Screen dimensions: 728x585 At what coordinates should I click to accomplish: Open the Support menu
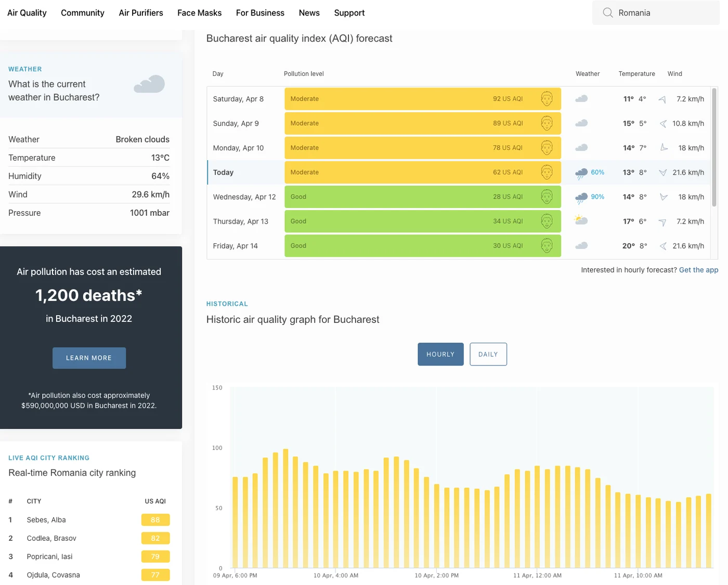[349, 12]
